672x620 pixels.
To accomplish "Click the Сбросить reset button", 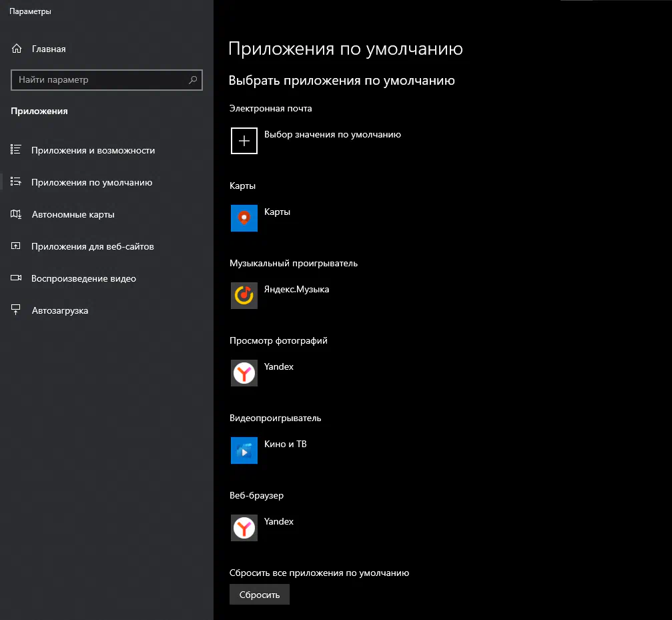I will [260, 594].
